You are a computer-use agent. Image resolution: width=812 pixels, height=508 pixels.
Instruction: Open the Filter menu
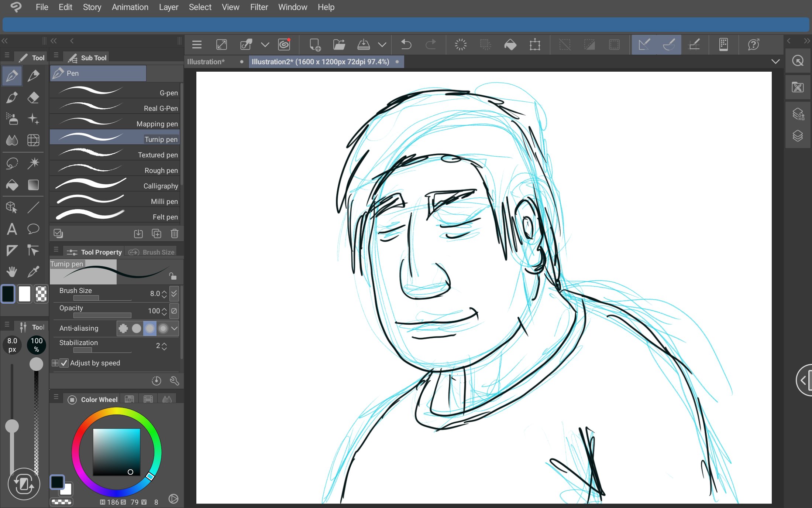[x=259, y=7]
